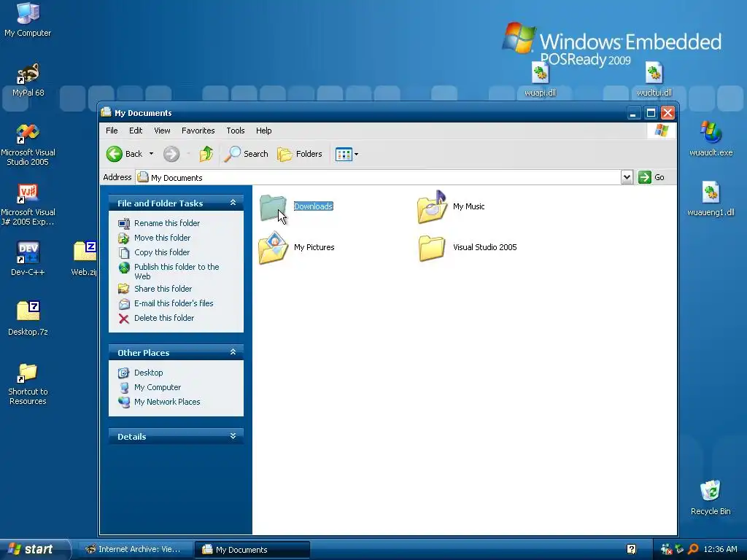Open the View menu
This screenshot has width=747, height=560.
pyautogui.click(x=162, y=131)
